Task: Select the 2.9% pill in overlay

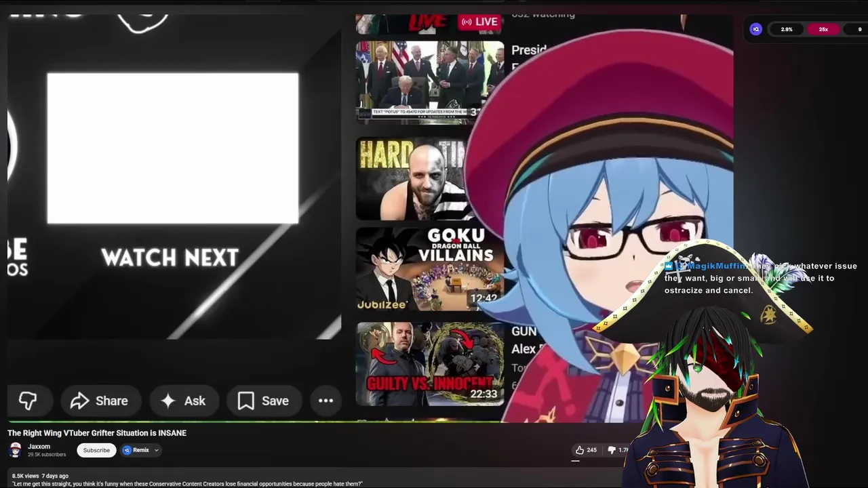Action: (787, 29)
